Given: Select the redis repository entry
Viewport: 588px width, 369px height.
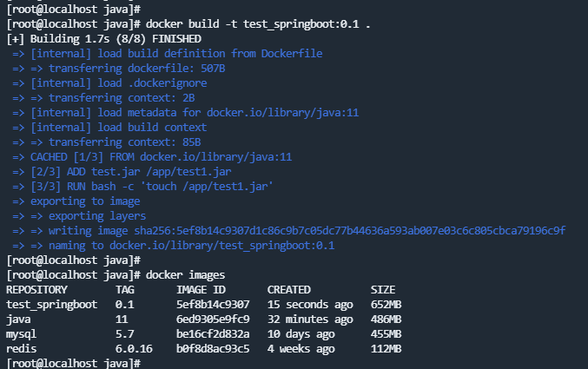Looking at the screenshot, I should 22,349.
